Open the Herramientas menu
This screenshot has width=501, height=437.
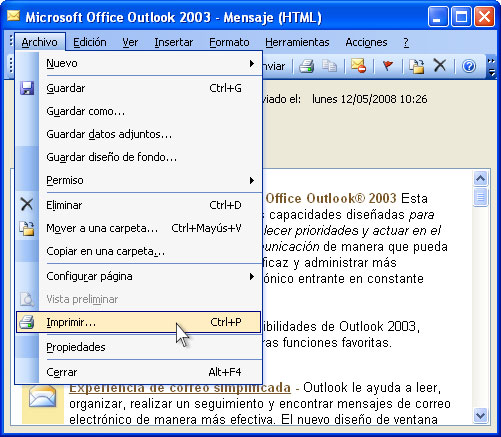point(297,42)
